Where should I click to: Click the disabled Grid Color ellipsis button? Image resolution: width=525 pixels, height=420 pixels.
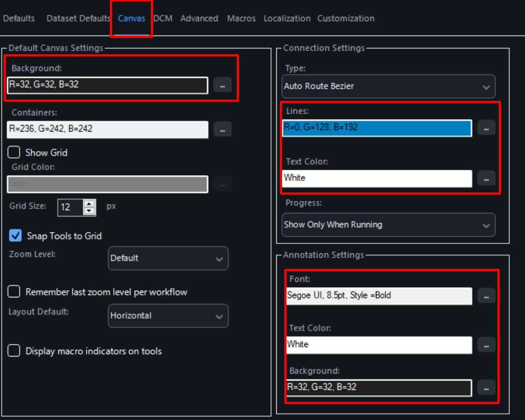coord(222,184)
